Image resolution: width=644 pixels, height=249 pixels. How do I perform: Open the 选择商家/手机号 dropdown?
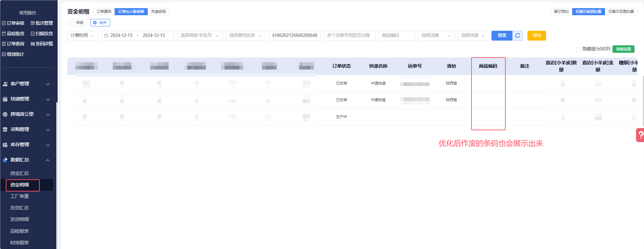click(x=200, y=36)
